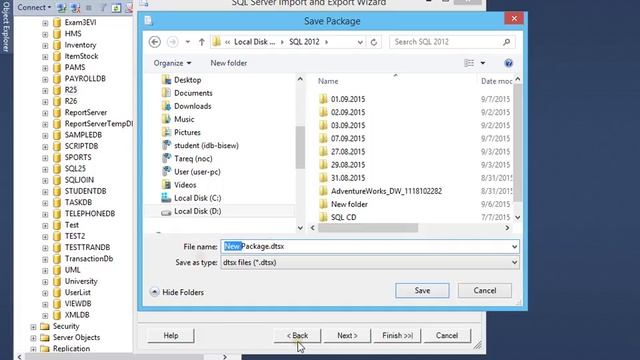The image size is (640, 360).
Task: Open the help icon in dialog
Action: pyautogui.click(x=508, y=63)
